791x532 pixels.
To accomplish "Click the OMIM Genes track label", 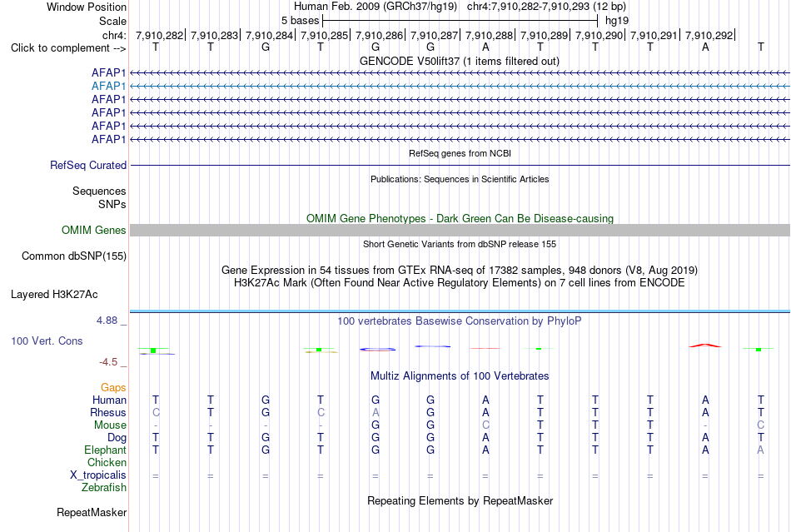I will [93, 231].
